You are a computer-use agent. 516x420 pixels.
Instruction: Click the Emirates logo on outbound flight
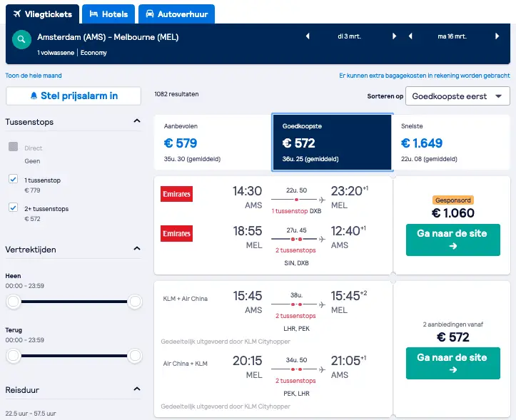point(177,194)
